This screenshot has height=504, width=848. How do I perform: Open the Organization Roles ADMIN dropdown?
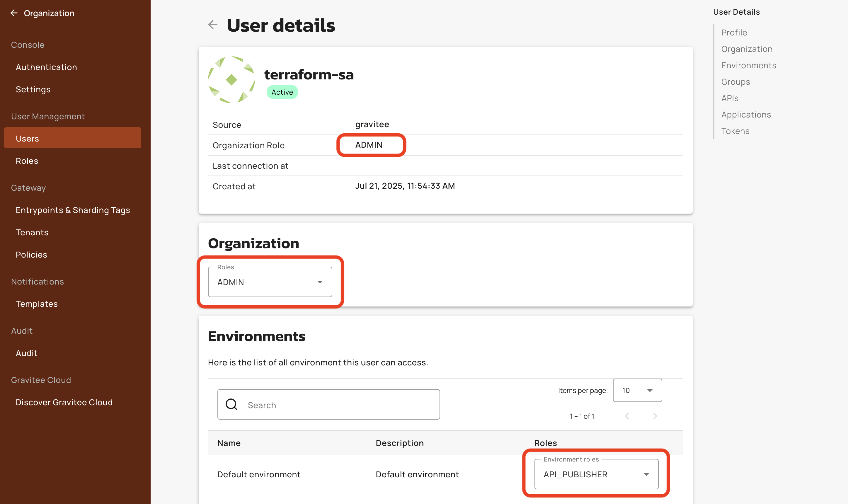point(270,282)
